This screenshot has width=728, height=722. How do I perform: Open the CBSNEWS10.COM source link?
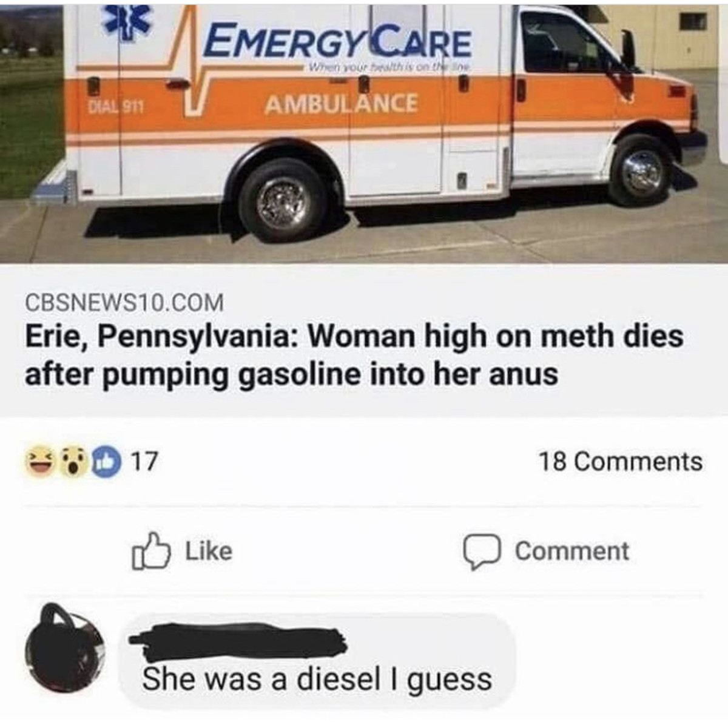(x=124, y=302)
